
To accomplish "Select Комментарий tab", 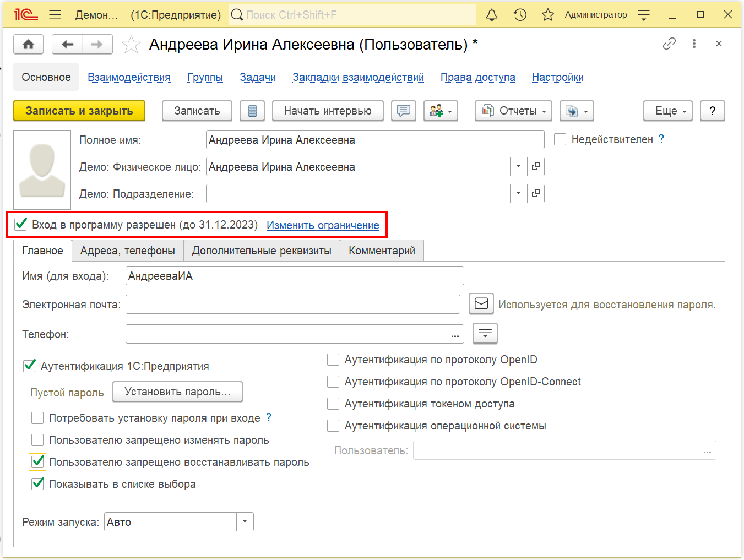I will [382, 251].
